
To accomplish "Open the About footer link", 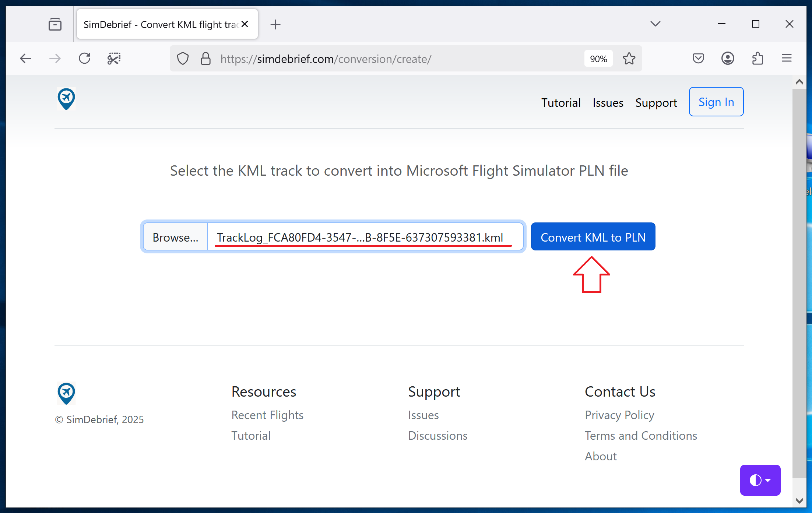I will click(601, 456).
